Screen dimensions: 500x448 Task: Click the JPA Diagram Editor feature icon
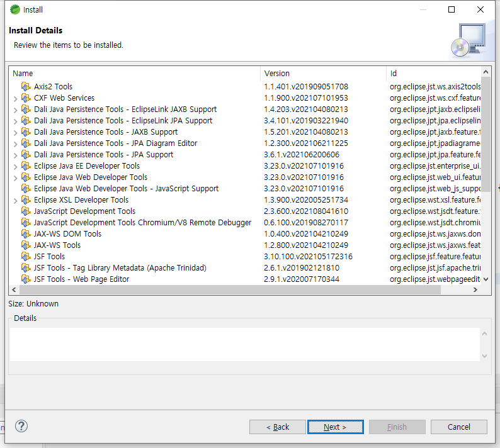(x=26, y=143)
